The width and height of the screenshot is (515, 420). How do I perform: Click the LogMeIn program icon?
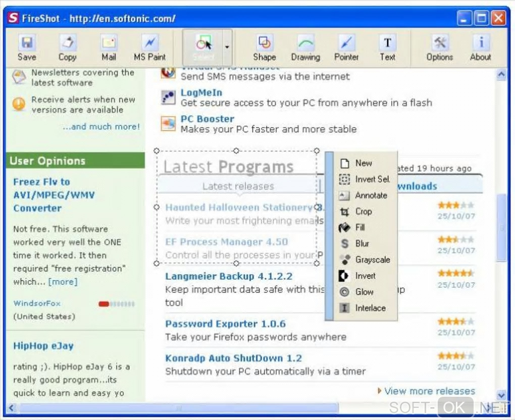[x=168, y=97]
